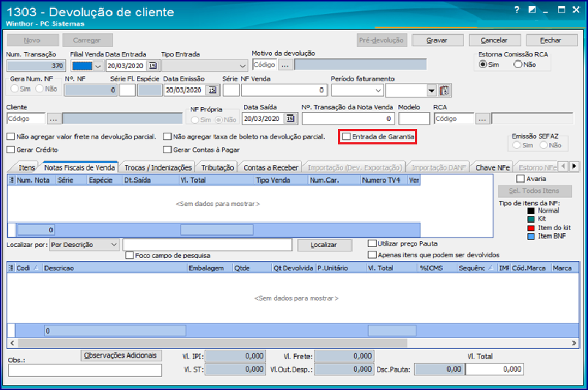The width and height of the screenshot is (588, 390).
Task: Click the help question mark icon
Action: [x=517, y=10]
